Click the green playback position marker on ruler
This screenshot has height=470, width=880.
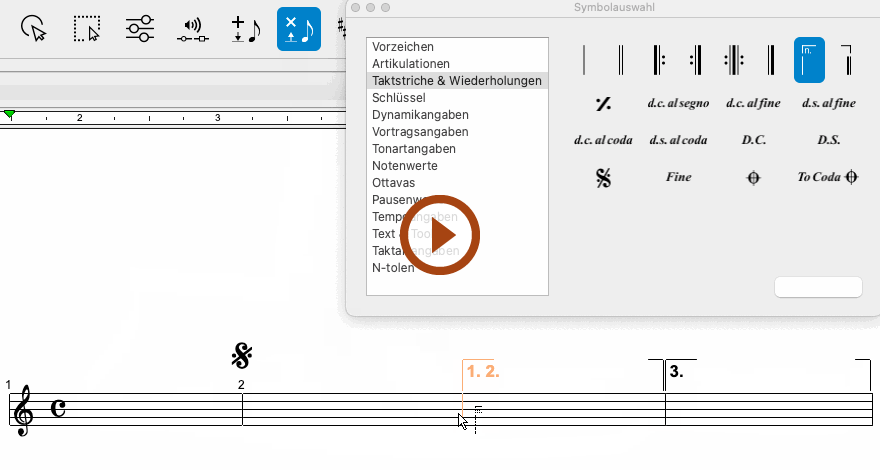point(10,116)
